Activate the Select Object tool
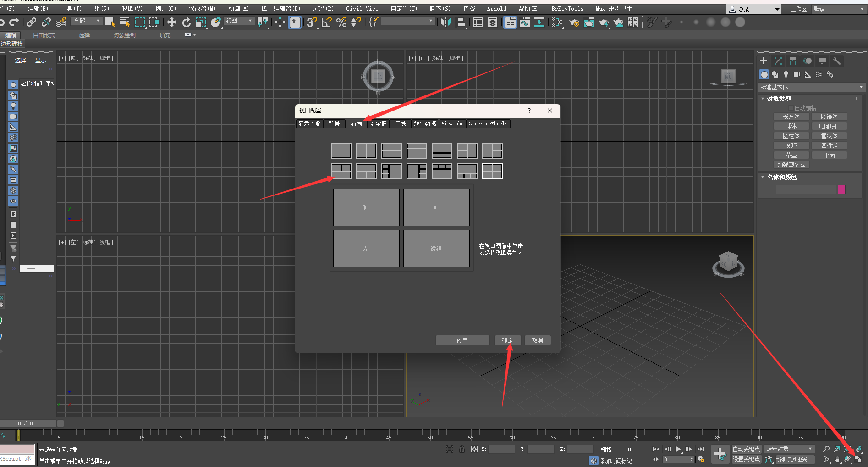 (x=110, y=22)
